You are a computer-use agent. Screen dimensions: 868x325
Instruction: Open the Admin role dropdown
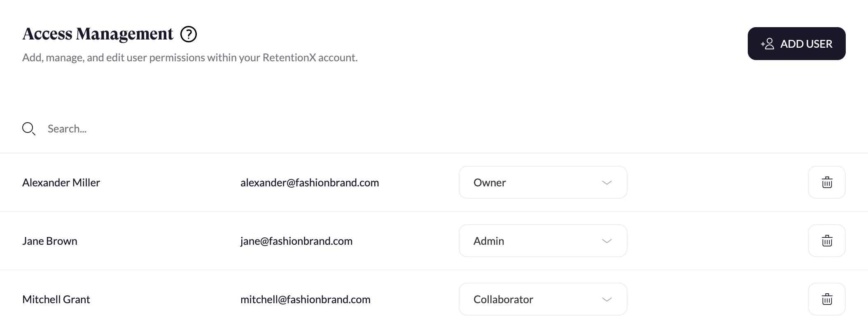coord(543,241)
